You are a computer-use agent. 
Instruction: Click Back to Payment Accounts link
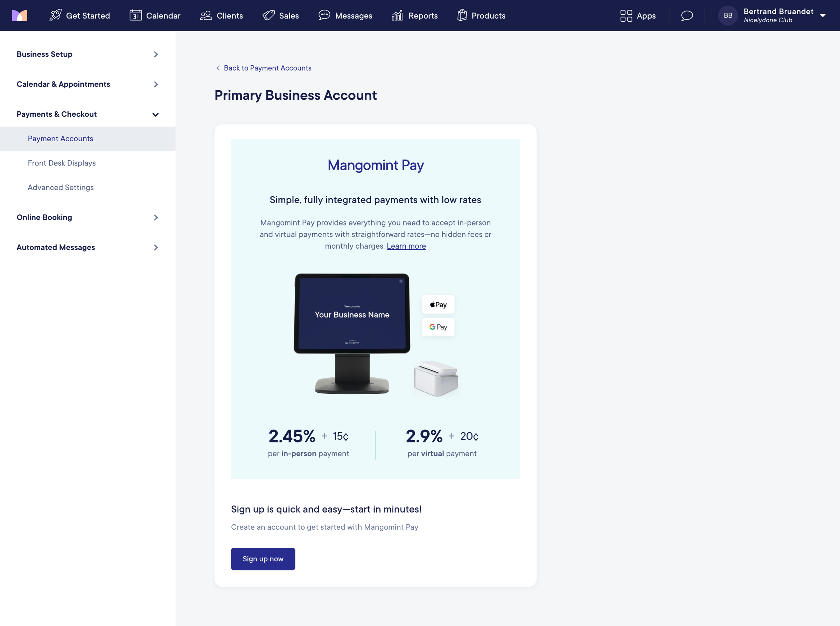click(x=264, y=68)
